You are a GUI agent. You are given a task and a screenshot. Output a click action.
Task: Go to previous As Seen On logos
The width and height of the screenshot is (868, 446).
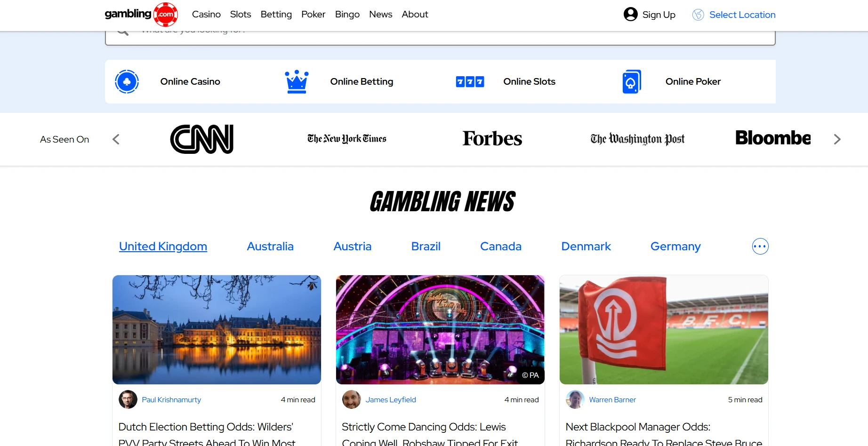(116, 139)
